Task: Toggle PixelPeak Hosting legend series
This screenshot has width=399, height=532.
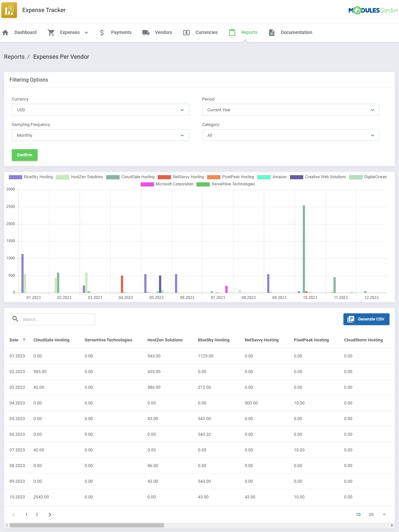Action: coord(231,177)
